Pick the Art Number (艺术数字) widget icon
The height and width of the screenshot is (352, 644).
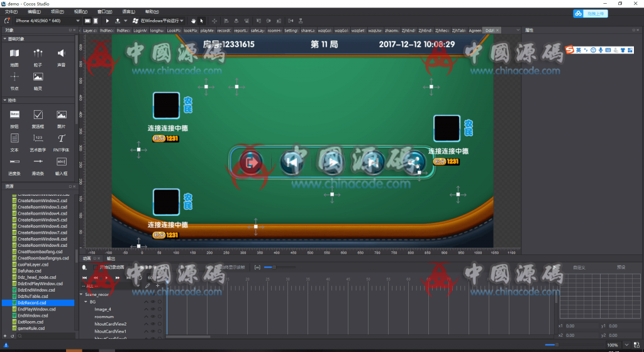(38, 138)
